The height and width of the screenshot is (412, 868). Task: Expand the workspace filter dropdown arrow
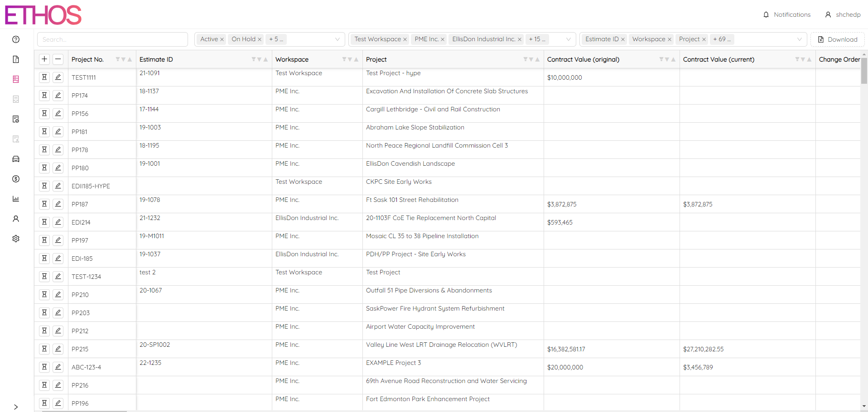pyautogui.click(x=569, y=39)
